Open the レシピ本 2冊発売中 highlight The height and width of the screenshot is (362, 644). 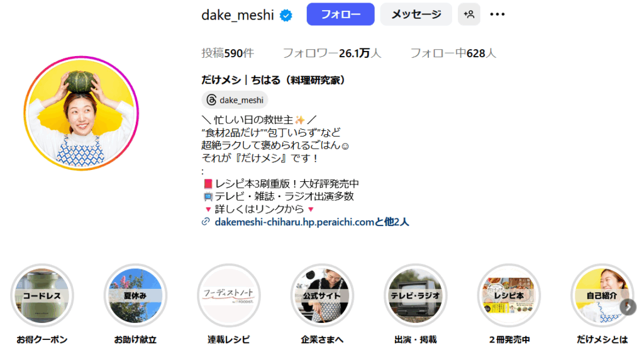pos(509,295)
